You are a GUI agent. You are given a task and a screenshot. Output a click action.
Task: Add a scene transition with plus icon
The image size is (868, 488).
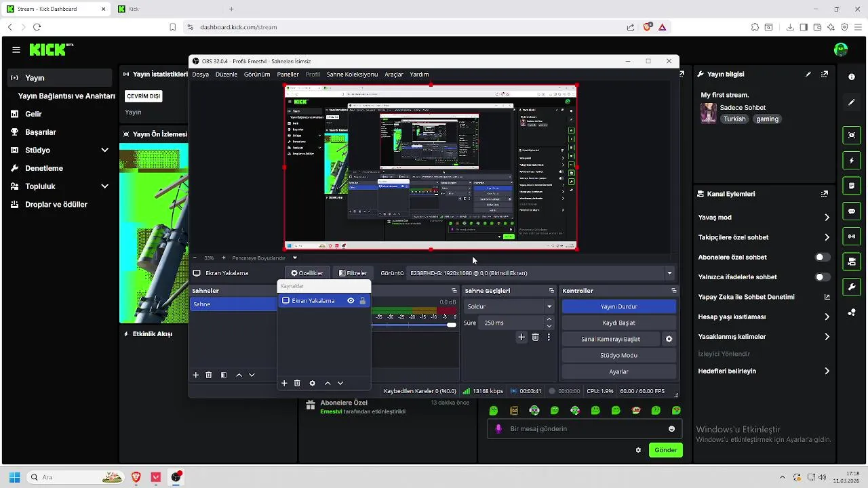521,337
